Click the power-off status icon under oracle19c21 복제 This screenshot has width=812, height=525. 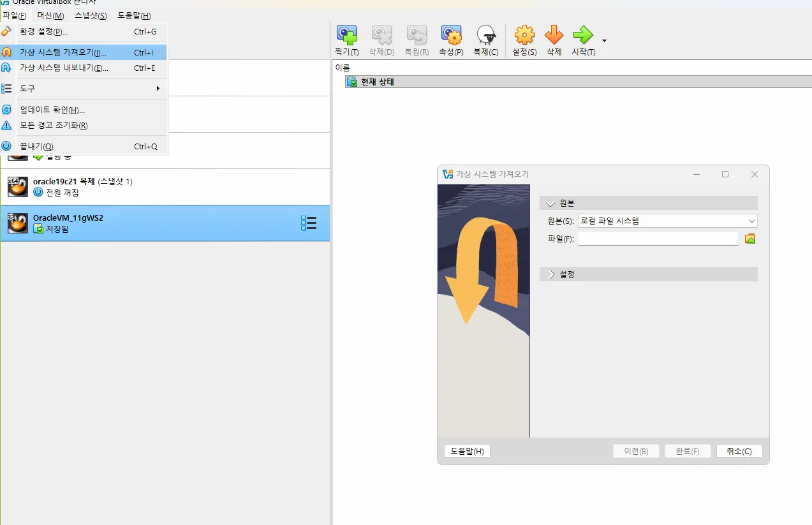pyautogui.click(x=38, y=192)
